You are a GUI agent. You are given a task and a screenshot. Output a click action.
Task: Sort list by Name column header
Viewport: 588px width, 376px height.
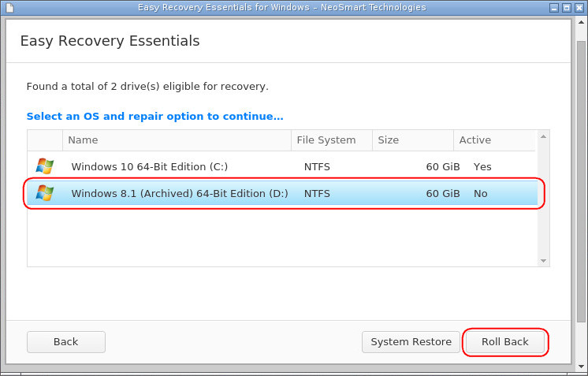pyautogui.click(x=177, y=140)
